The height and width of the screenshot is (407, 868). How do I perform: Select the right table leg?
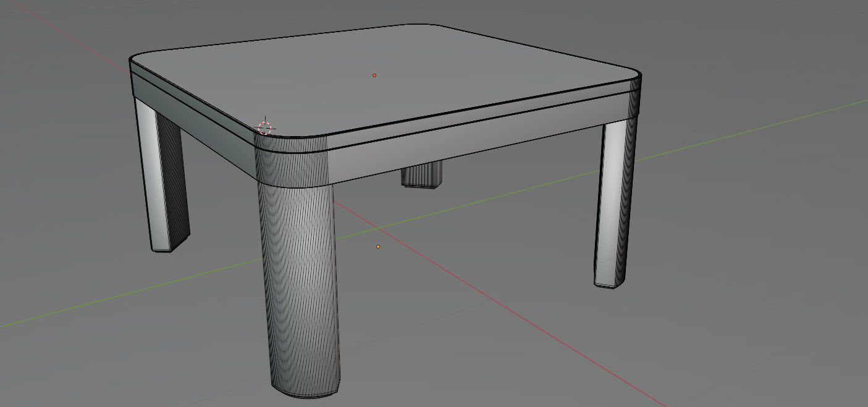pyautogui.click(x=615, y=204)
